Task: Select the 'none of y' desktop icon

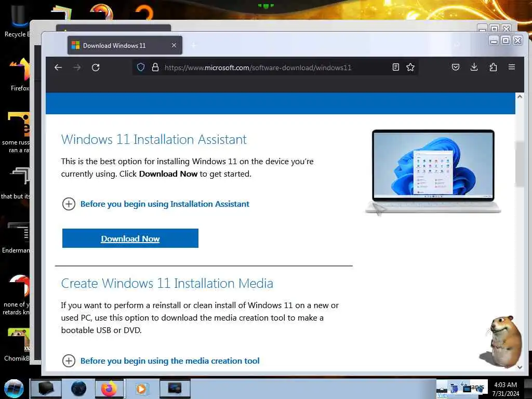Action: [x=16, y=295]
